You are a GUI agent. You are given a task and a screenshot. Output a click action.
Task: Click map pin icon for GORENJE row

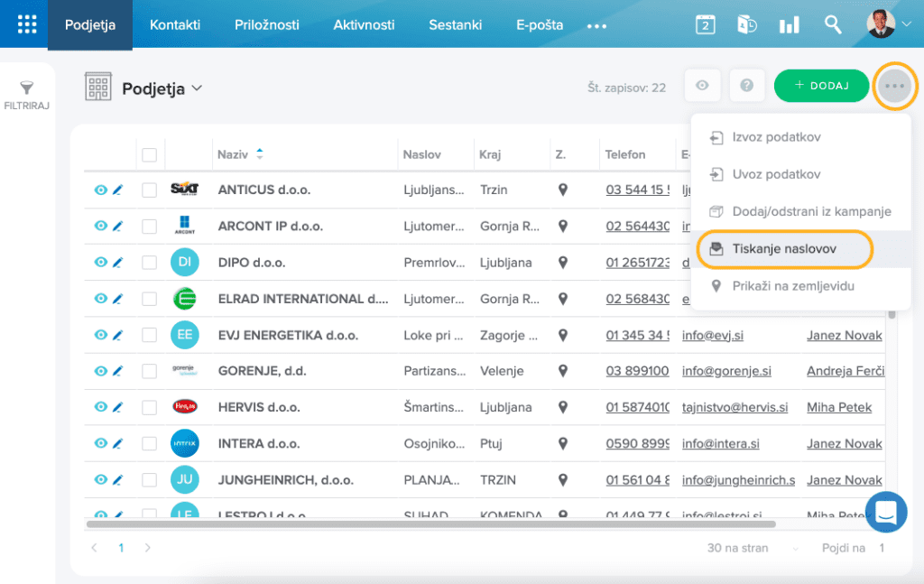tap(563, 371)
